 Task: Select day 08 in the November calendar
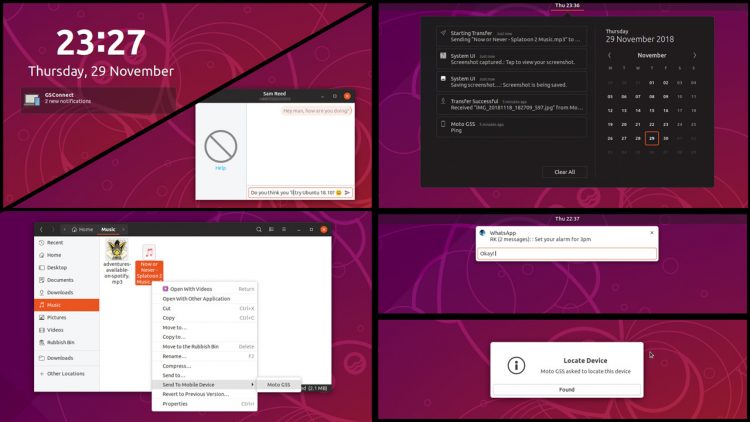[x=651, y=97]
